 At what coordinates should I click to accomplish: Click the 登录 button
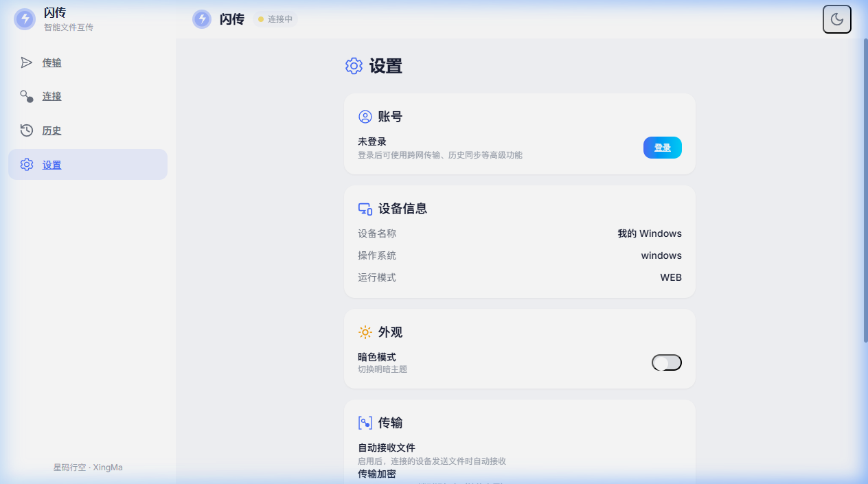[x=663, y=148]
